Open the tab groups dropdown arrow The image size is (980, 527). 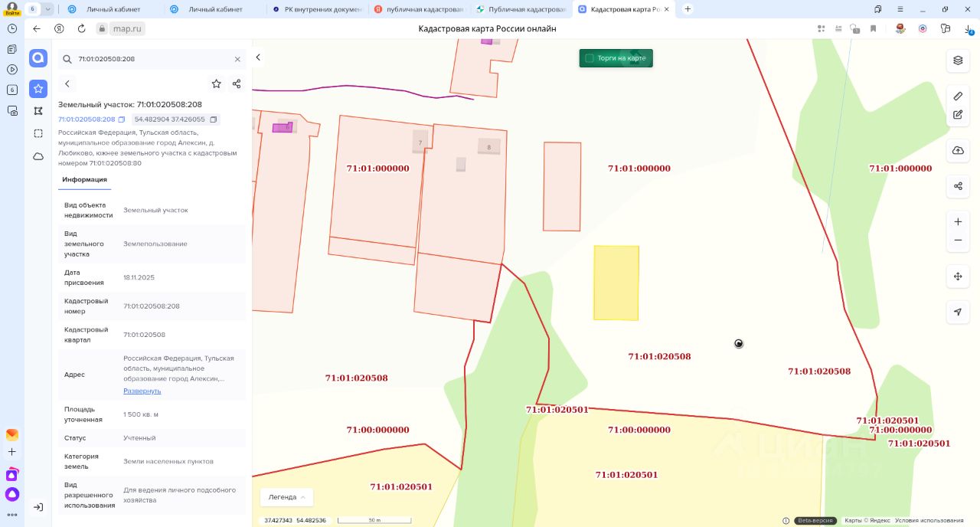[x=48, y=9]
